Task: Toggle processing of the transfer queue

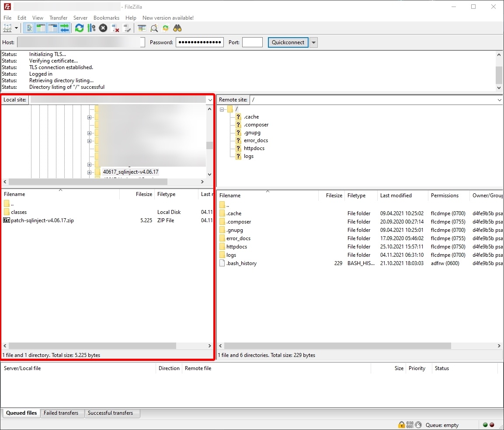Action: (x=91, y=28)
